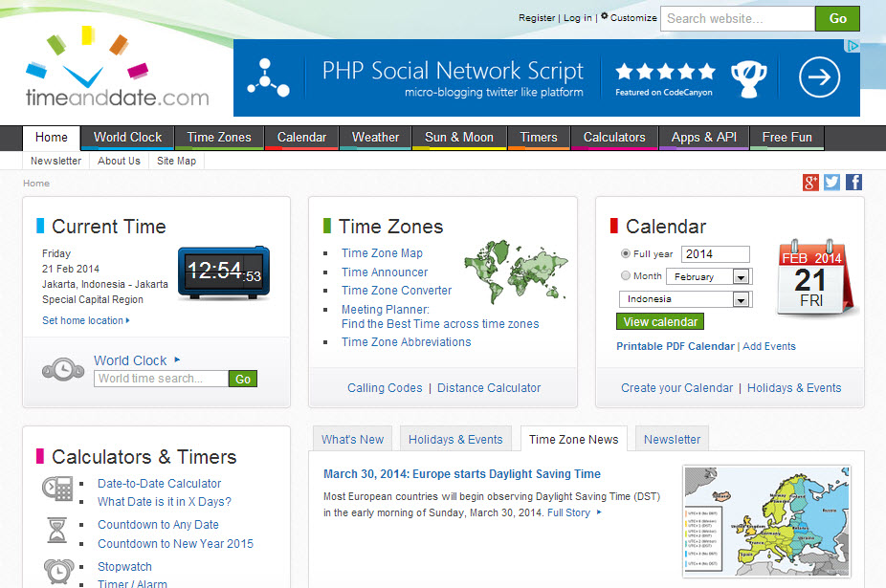Open the Twitter share icon
This screenshot has width=886, height=588.
[x=831, y=183]
